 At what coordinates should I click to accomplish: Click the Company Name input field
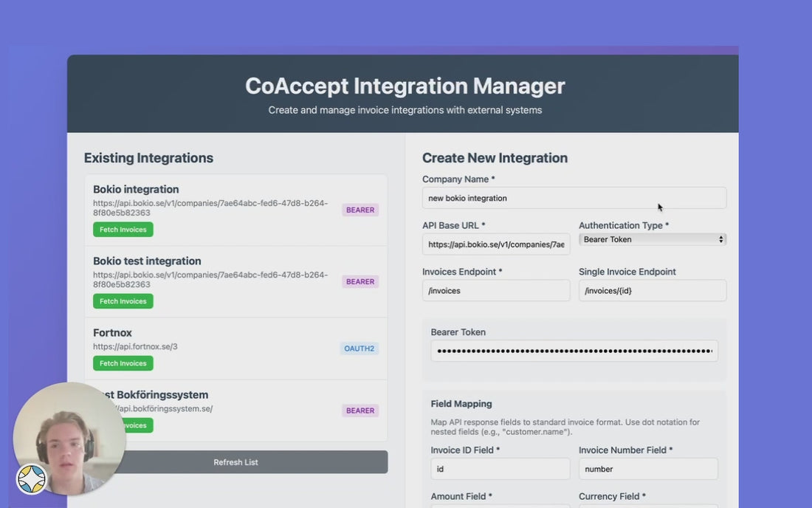(574, 198)
